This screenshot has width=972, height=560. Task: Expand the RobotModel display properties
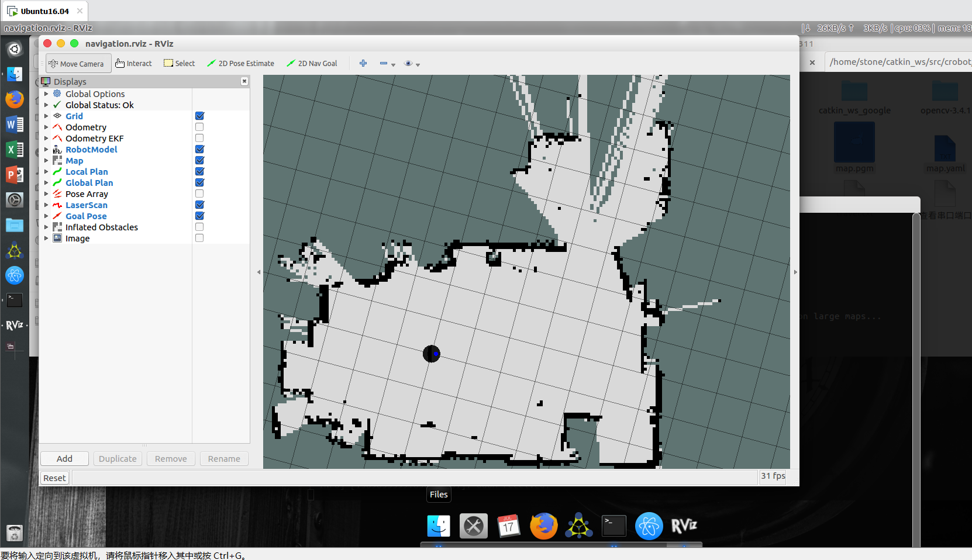click(x=46, y=150)
